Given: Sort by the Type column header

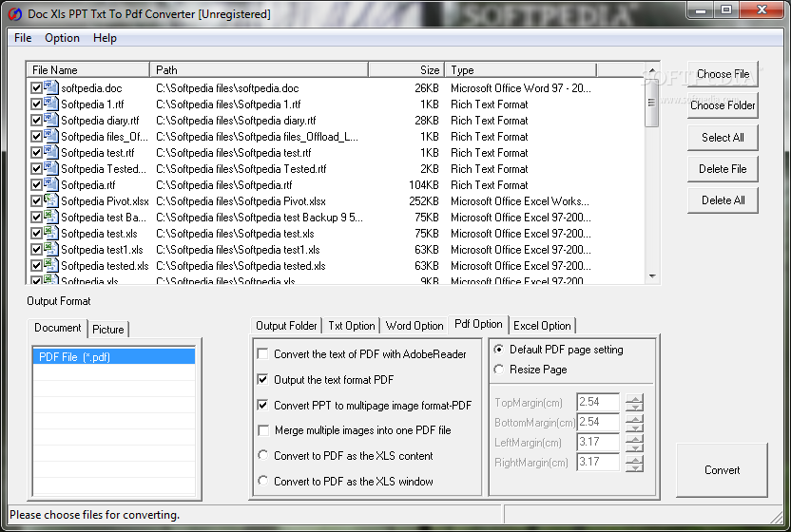Looking at the screenshot, I should pyautogui.click(x=521, y=69).
